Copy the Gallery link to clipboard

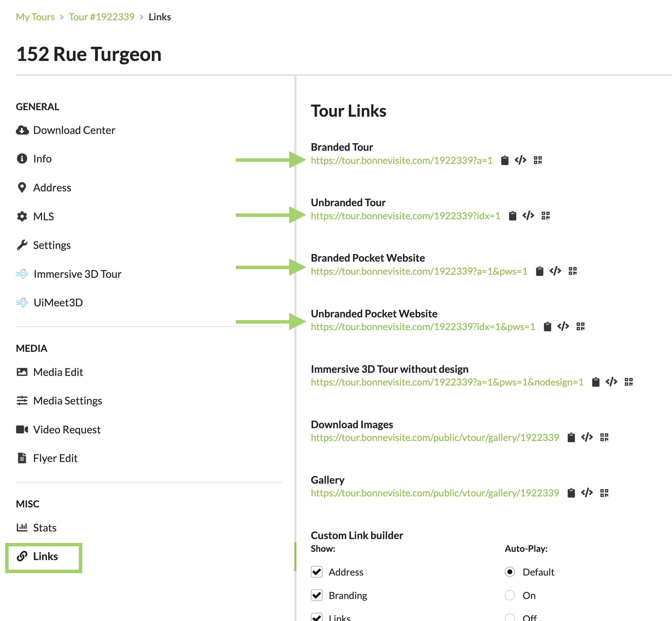click(571, 493)
